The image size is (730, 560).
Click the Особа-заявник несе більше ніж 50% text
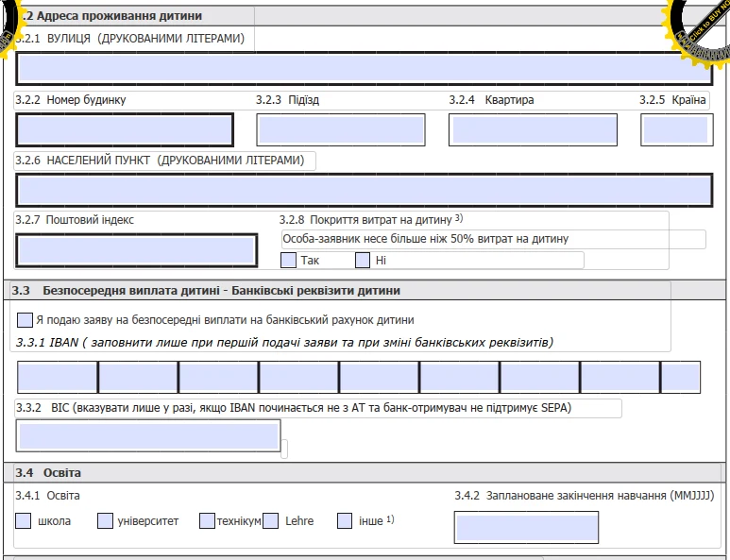(x=426, y=239)
